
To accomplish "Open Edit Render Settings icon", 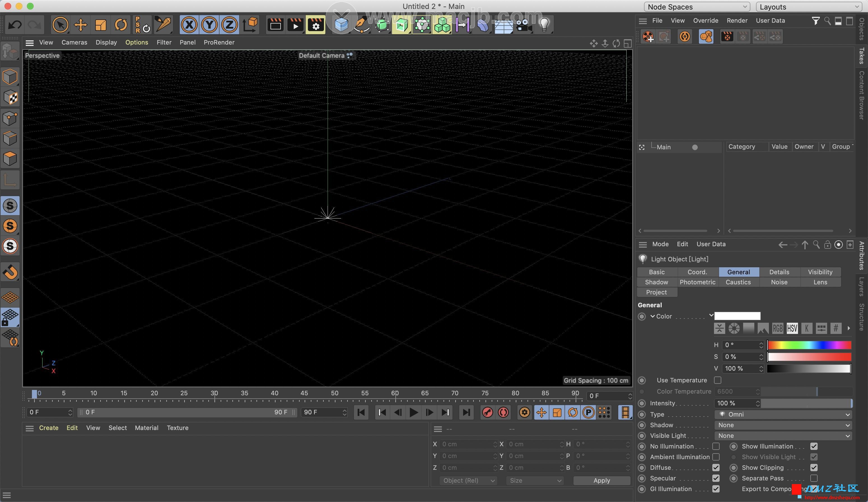I will (x=316, y=25).
